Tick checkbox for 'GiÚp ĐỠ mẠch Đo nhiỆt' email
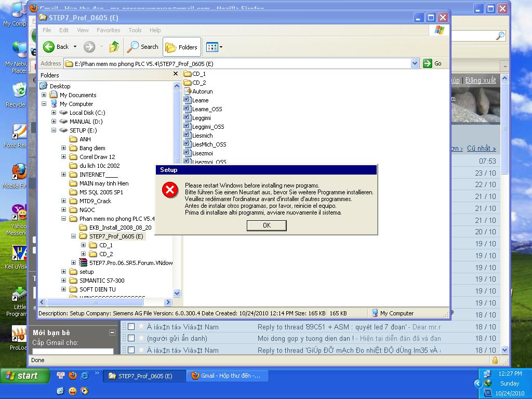The image size is (532, 399). [x=131, y=350]
